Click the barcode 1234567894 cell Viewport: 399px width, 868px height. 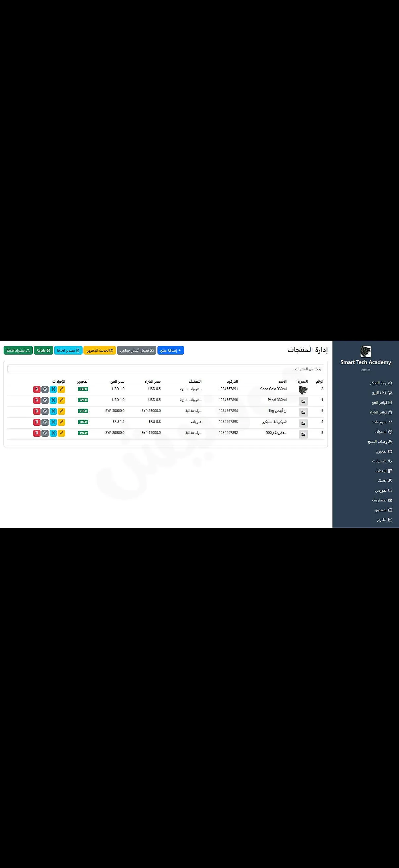[228, 411]
